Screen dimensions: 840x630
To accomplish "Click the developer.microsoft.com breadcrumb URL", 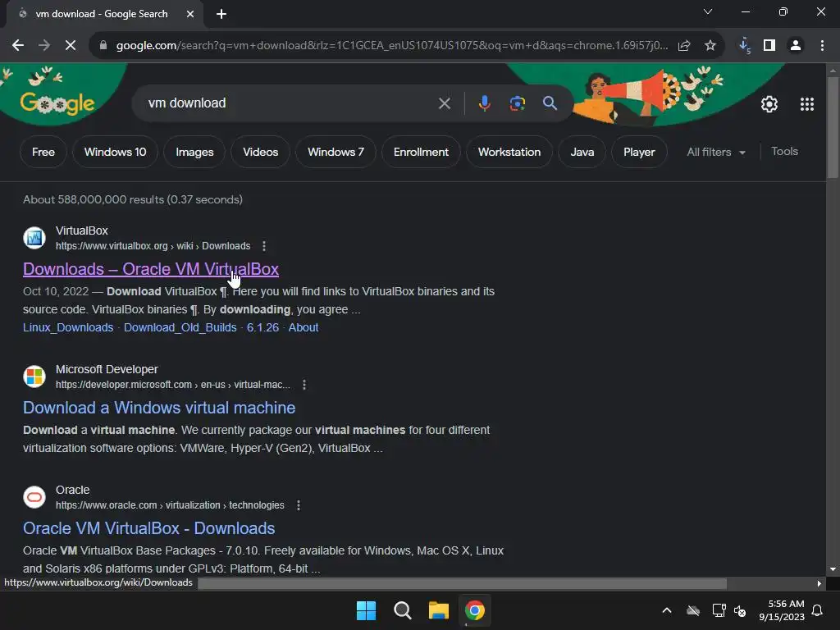I will (172, 385).
